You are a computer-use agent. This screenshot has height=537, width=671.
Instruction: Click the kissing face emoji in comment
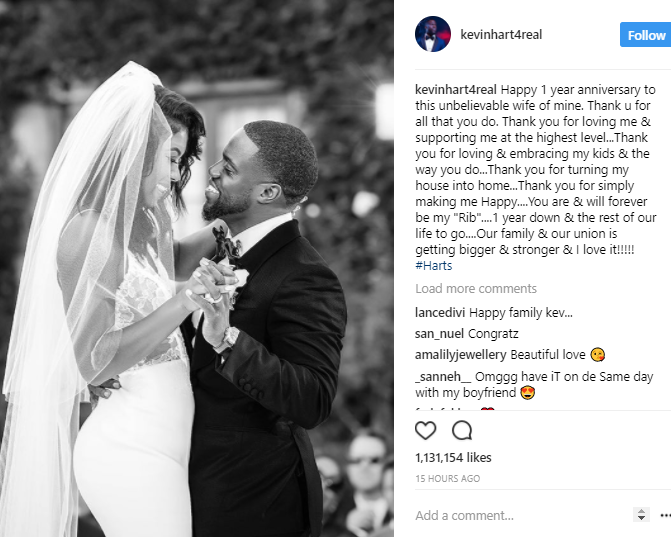597,355
